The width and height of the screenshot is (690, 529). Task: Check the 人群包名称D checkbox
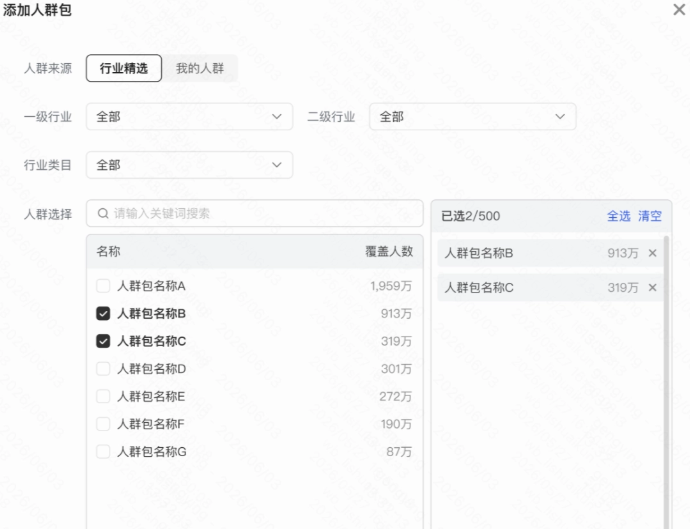(x=103, y=368)
